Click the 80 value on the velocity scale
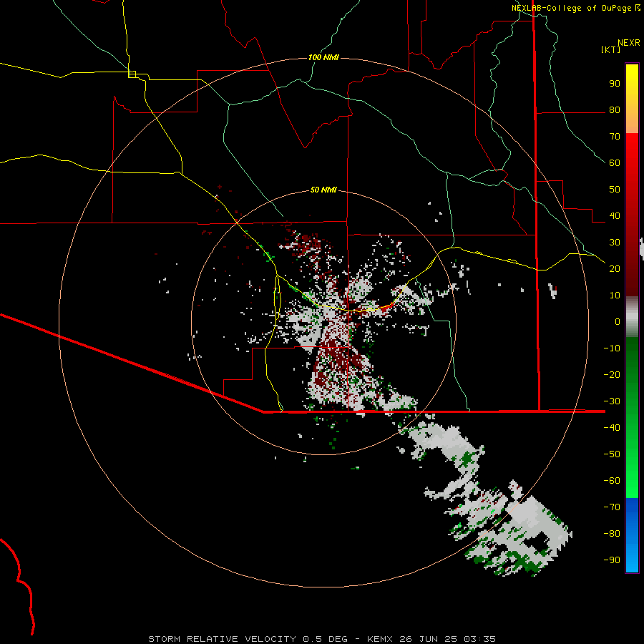This screenshot has width=644, height=644. pos(615,110)
